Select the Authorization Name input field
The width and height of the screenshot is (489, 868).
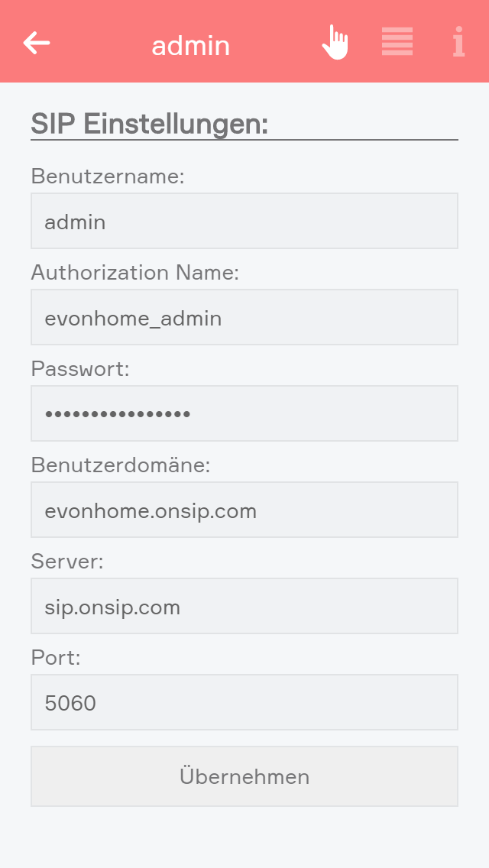[244, 317]
